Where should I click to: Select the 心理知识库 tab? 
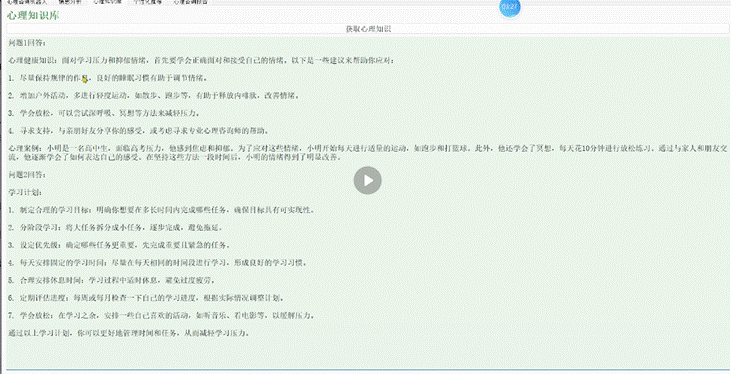(x=107, y=2)
